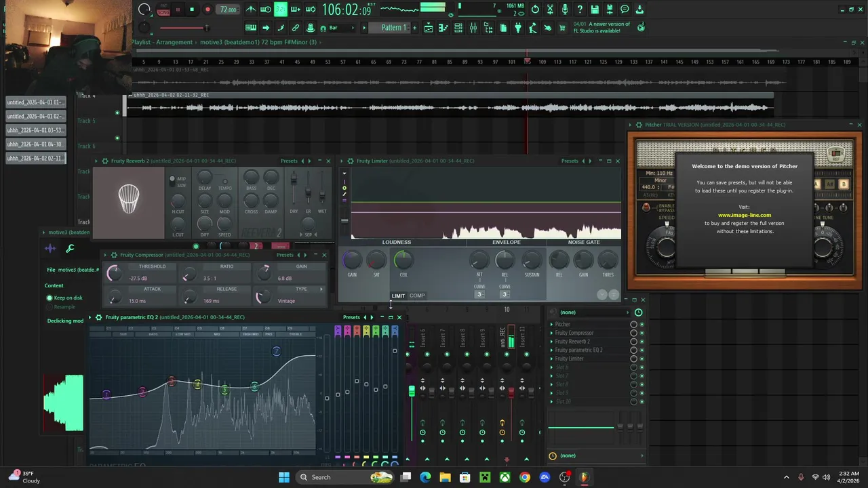
Task: Click Reeverb 2 DRY level slider
Action: (294, 188)
